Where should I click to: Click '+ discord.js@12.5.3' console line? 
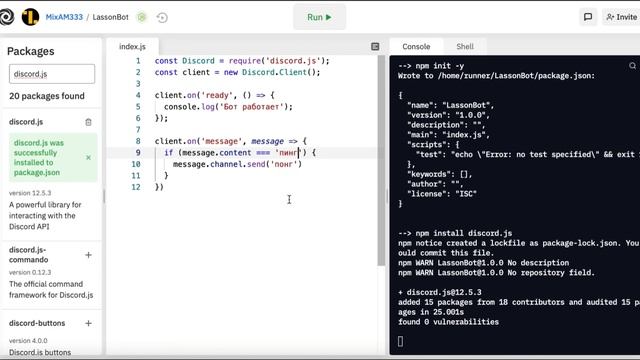click(x=440, y=292)
